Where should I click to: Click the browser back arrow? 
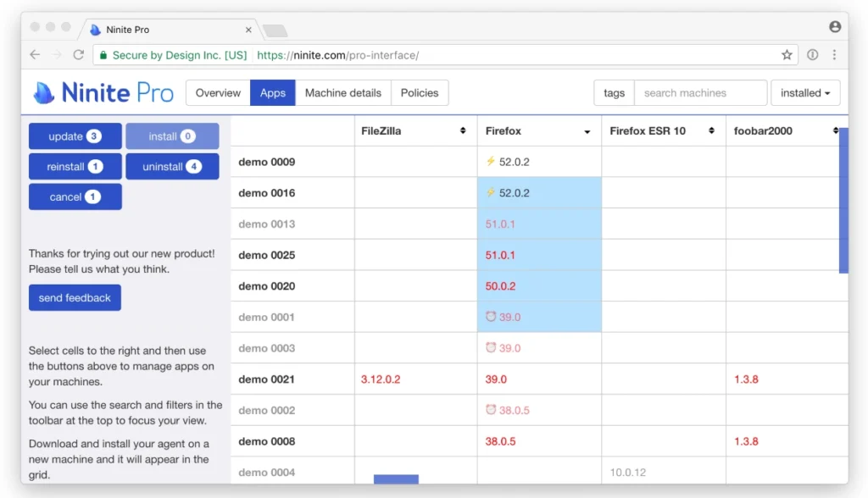click(34, 53)
